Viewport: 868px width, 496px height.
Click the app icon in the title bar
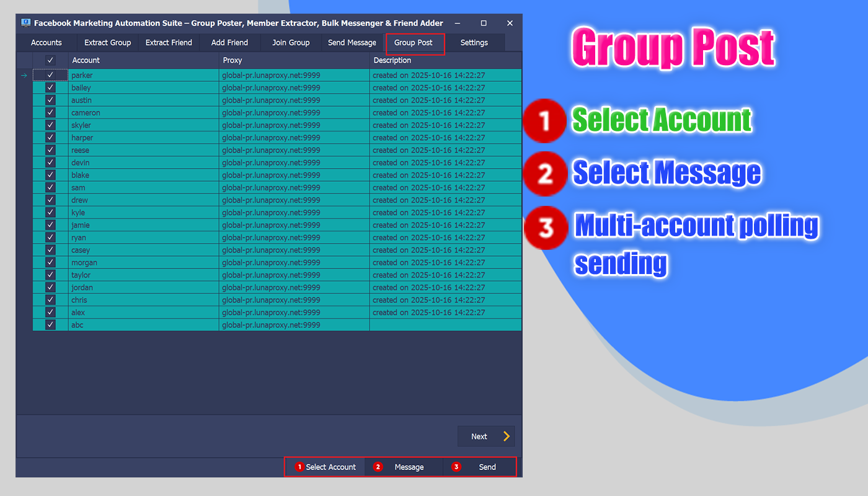click(x=26, y=23)
